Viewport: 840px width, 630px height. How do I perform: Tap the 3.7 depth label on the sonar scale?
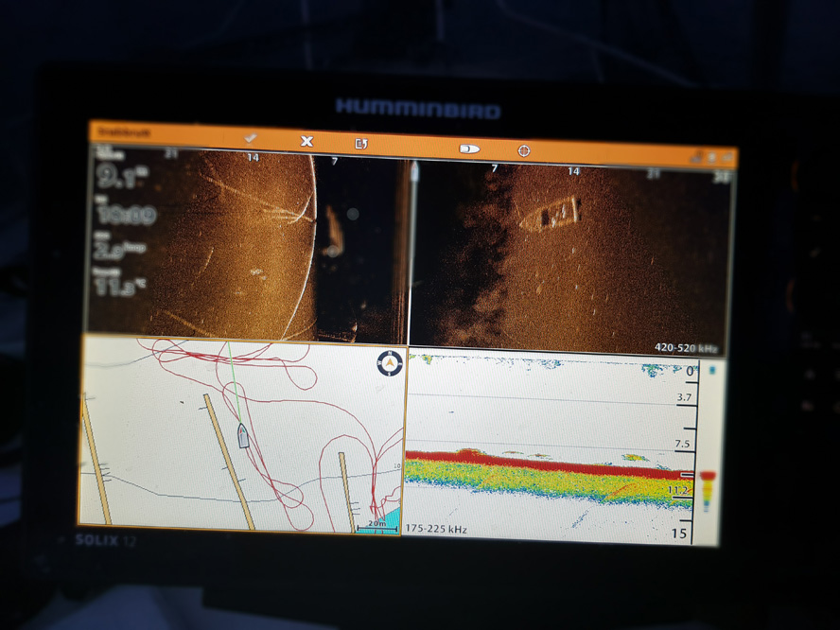[684, 397]
